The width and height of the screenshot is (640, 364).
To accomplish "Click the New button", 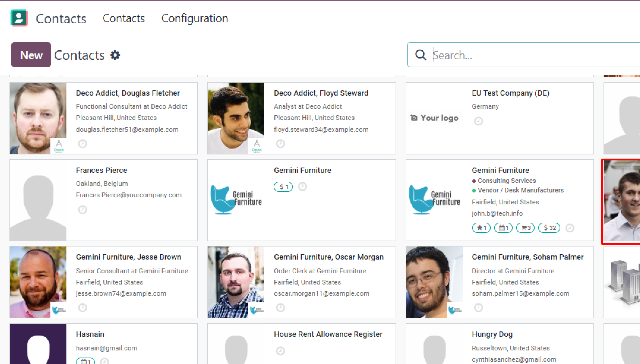I will tap(31, 55).
